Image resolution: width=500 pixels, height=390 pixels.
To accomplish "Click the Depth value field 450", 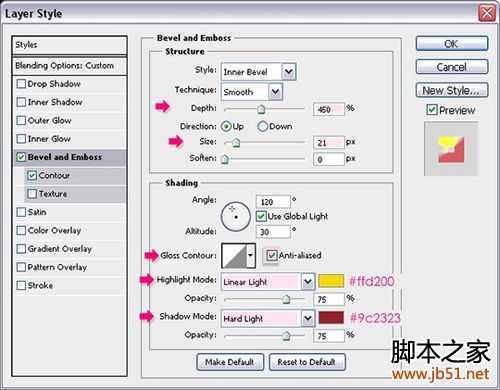I will coord(328,109).
